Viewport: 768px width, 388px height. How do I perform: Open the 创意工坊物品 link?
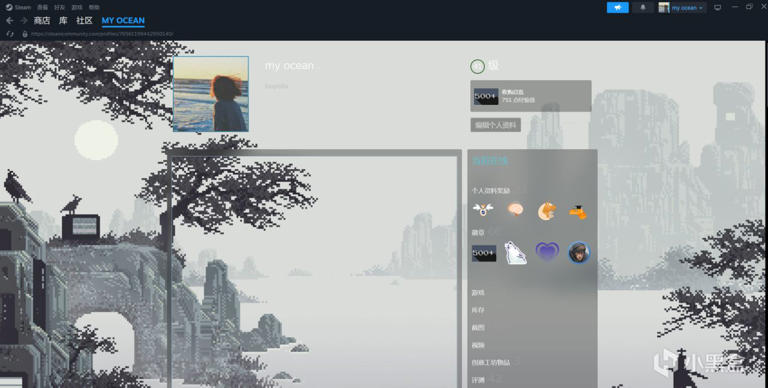point(491,363)
